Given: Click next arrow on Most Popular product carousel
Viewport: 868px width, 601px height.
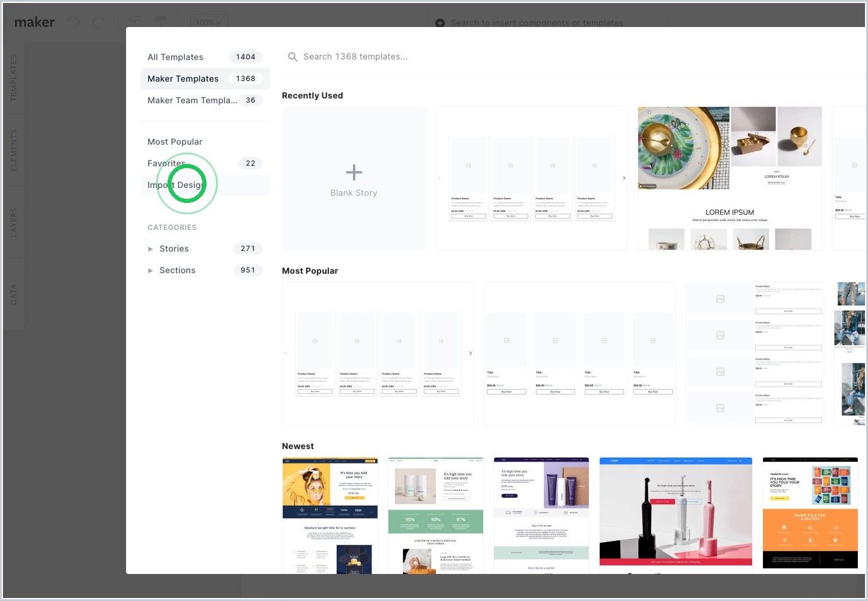Looking at the screenshot, I should click(x=471, y=353).
